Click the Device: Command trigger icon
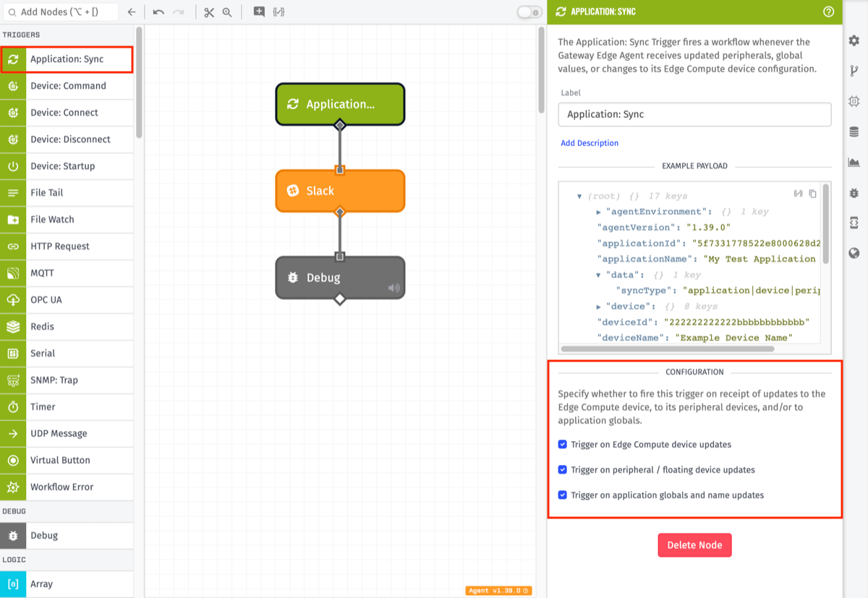868x598 pixels. click(13, 86)
